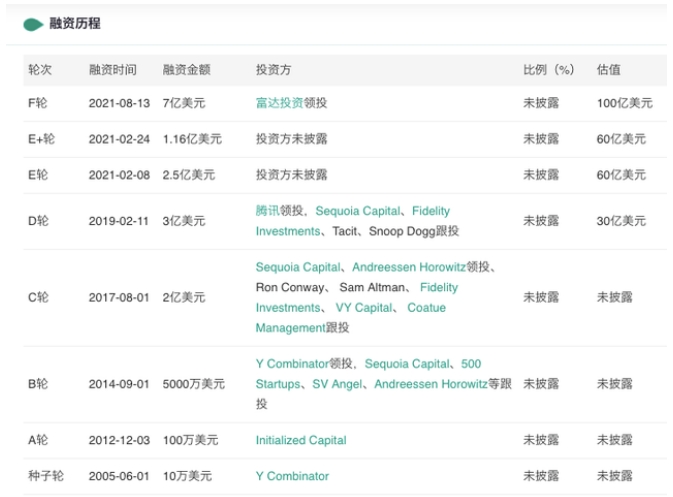
Task: Click Sequoia Capital in the C轮 row
Action: [298, 268]
